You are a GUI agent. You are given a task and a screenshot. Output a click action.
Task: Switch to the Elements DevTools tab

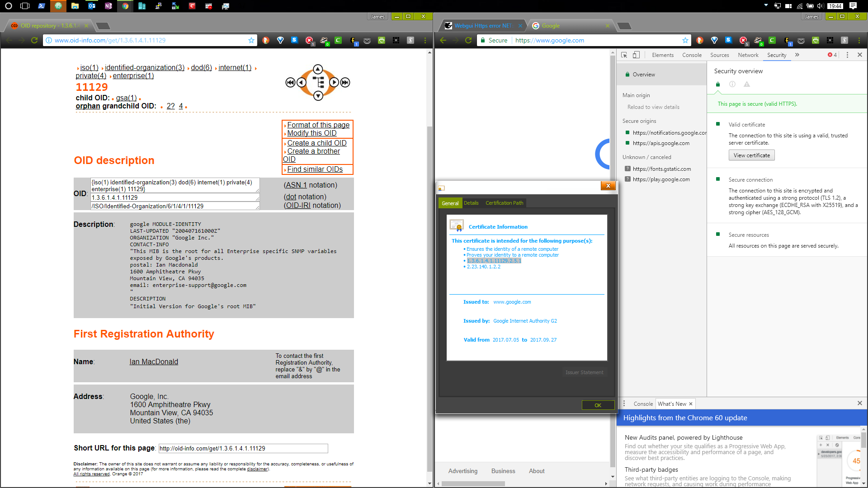[x=663, y=55]
